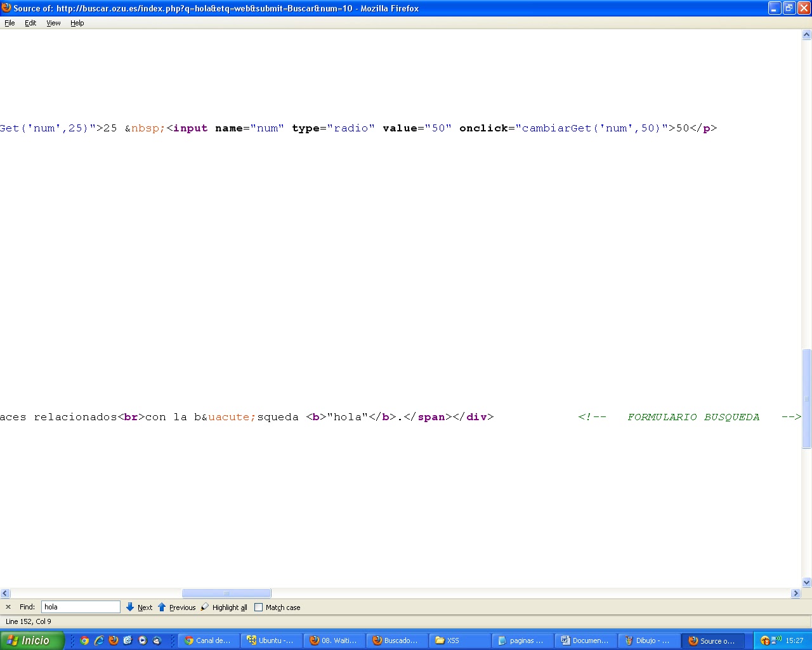
Task: Launch Firefox from quick launch bar
Action: pyautogui.click(x=114, y=640)
